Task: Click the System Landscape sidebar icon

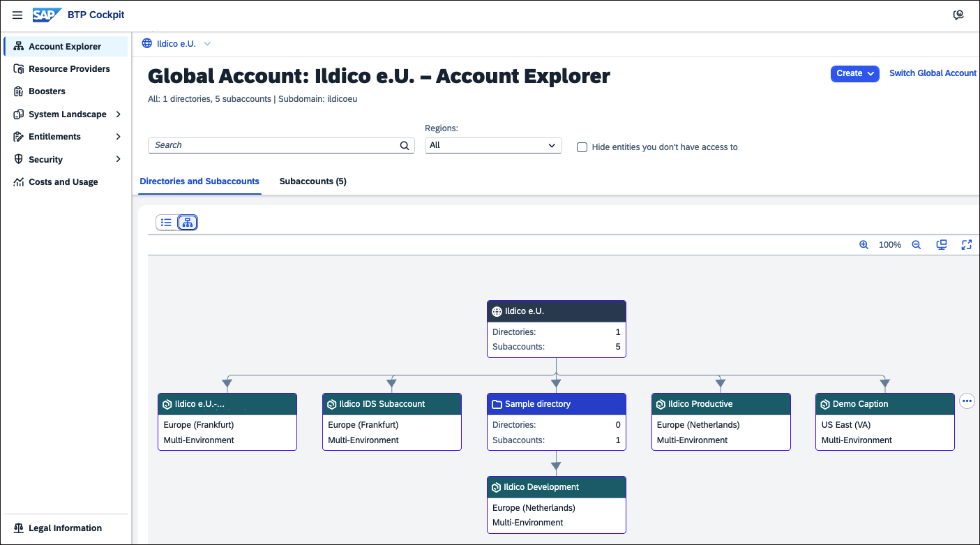Action: click(19, 114)
